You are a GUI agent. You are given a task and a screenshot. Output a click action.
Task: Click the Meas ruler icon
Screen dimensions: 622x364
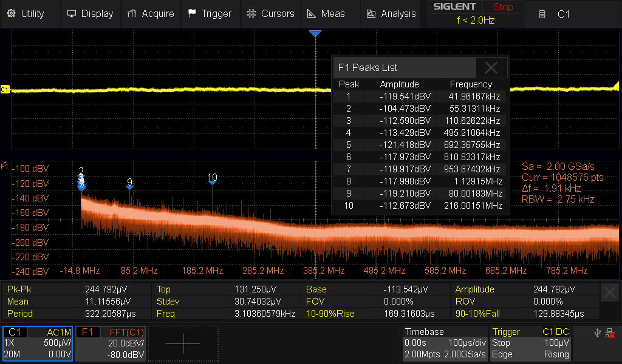point(311,13)
